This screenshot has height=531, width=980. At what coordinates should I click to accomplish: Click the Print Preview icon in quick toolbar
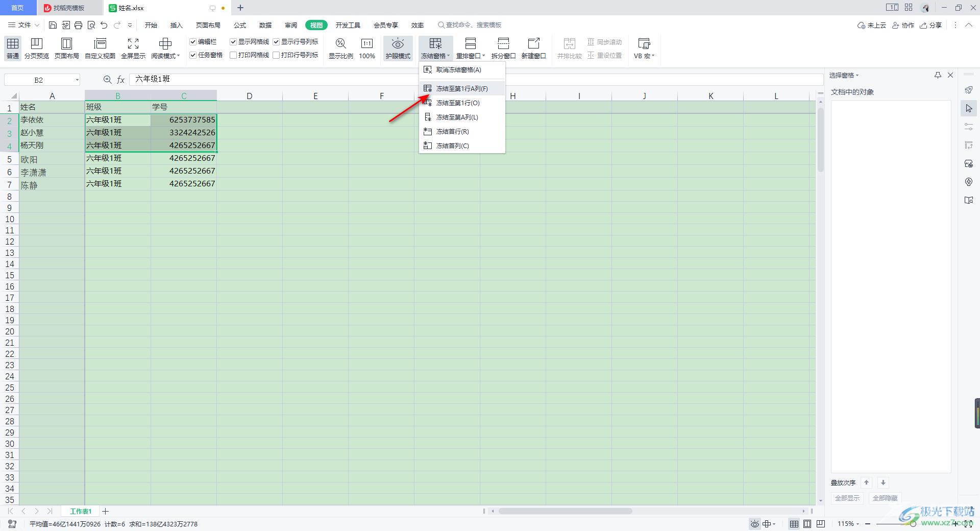[x=91, y=25]
